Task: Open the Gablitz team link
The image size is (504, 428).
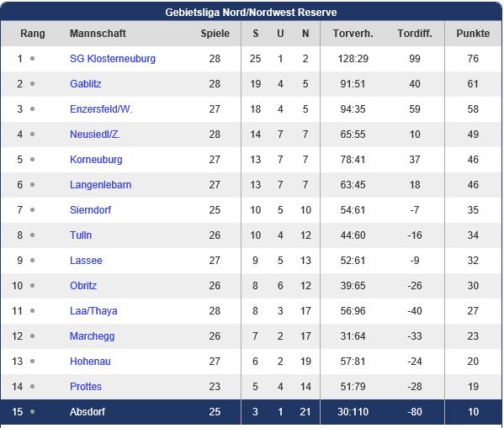Action: tap(86, 84)
